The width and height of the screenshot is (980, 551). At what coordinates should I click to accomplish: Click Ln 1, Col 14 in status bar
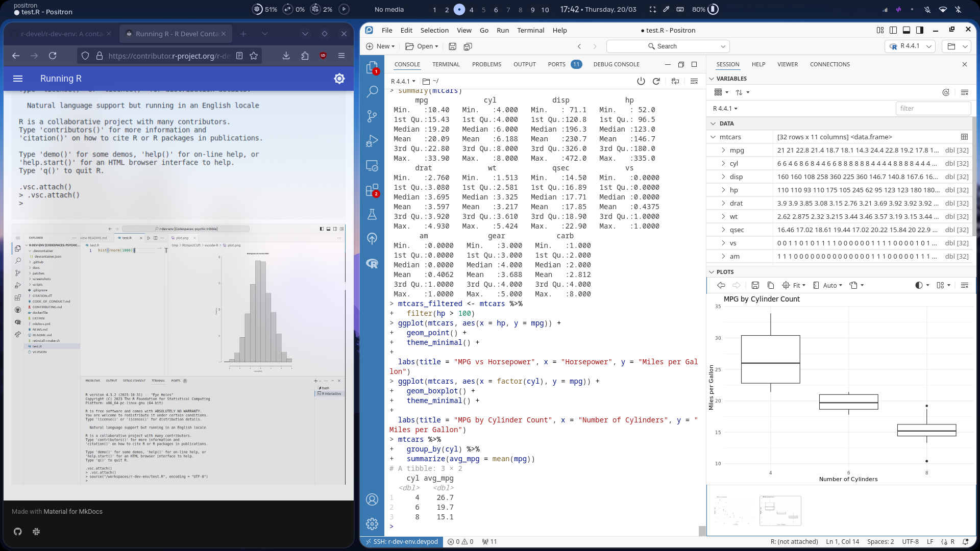tap(842, 542)
